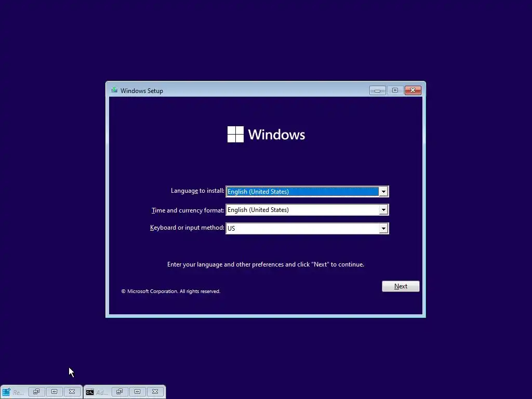The width and height of the screenshot is (532, 399).
Task: Click the Windows Setup title bar icon
Action: tap(114, 90)
